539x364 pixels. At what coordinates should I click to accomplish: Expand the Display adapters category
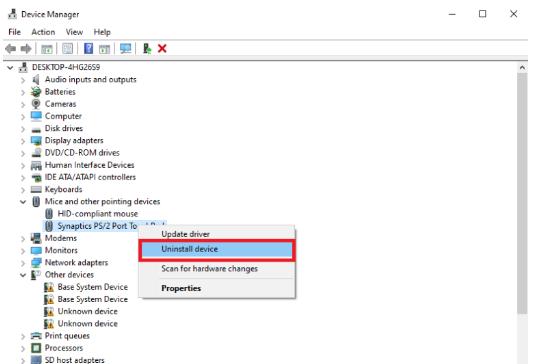pyautogui.click(x=23, y=141)
